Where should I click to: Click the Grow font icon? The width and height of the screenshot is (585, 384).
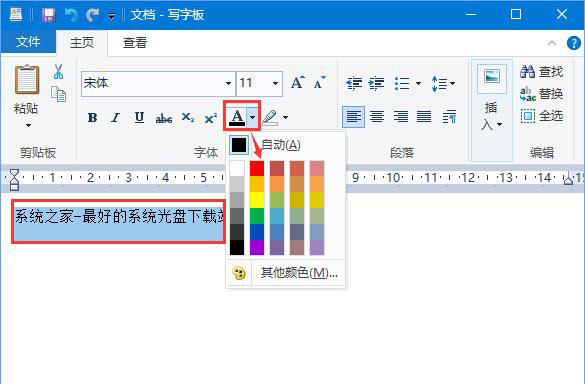pyautogui.click(x=298, y=82)
